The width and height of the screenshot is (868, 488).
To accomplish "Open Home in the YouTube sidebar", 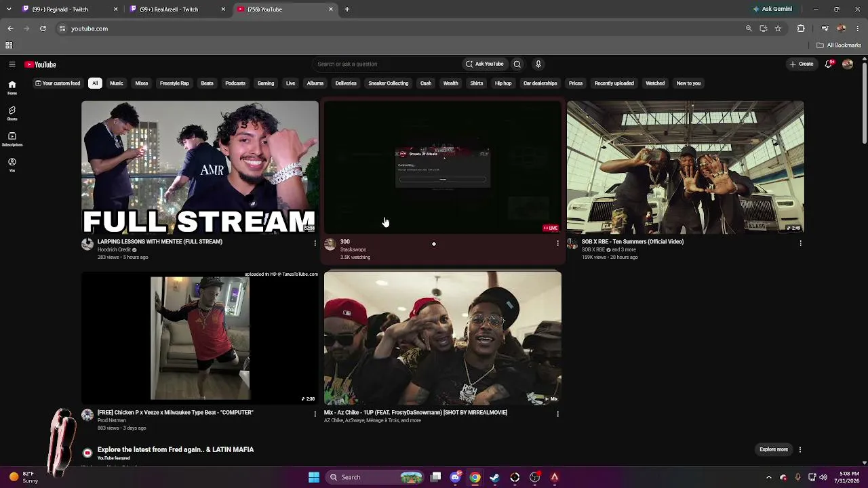I will tap(12, 87).
